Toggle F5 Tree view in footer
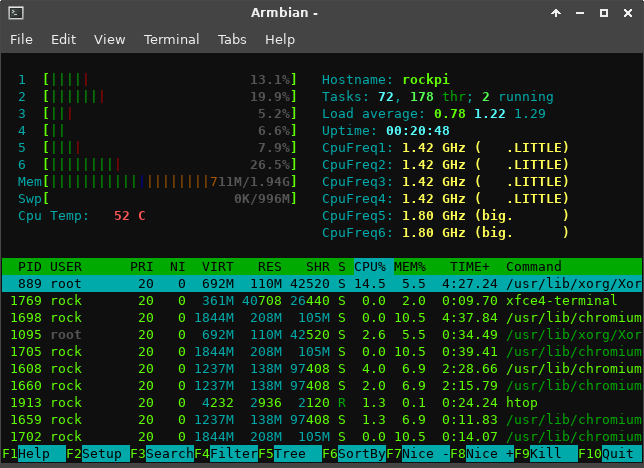 point(290,454)
